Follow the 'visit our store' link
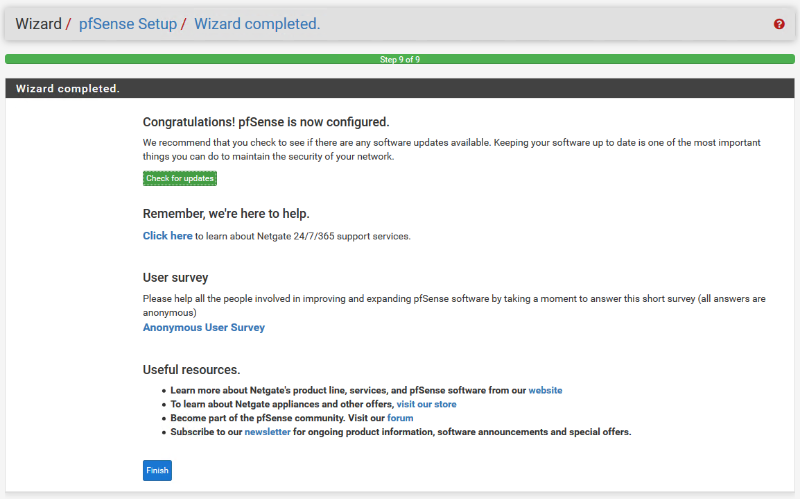800x499 pixels. point(426,404)
